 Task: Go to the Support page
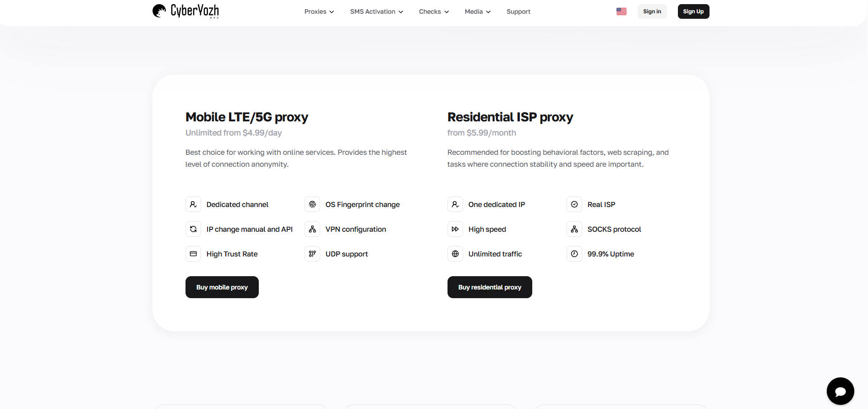[x=519, y=11]
